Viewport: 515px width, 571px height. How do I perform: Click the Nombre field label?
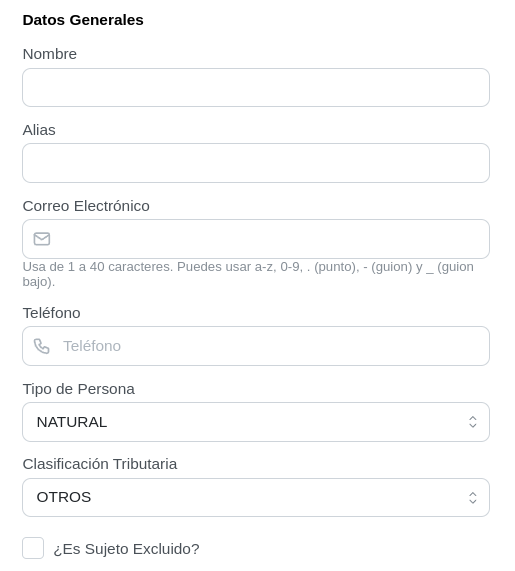pyautogui.click(x=50, y=54)
